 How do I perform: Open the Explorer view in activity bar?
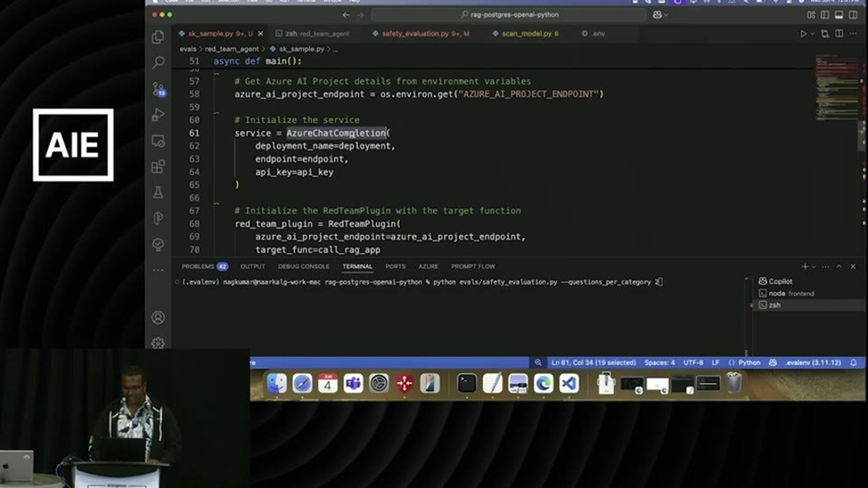[x=158, y=38]
